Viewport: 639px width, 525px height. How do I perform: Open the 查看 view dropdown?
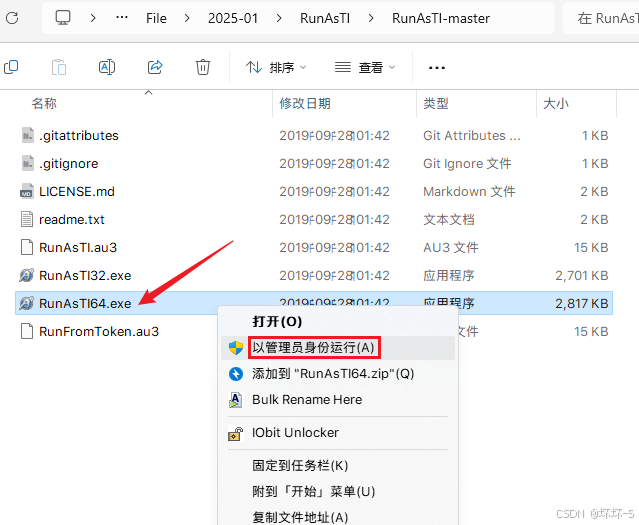coord(365,67)
